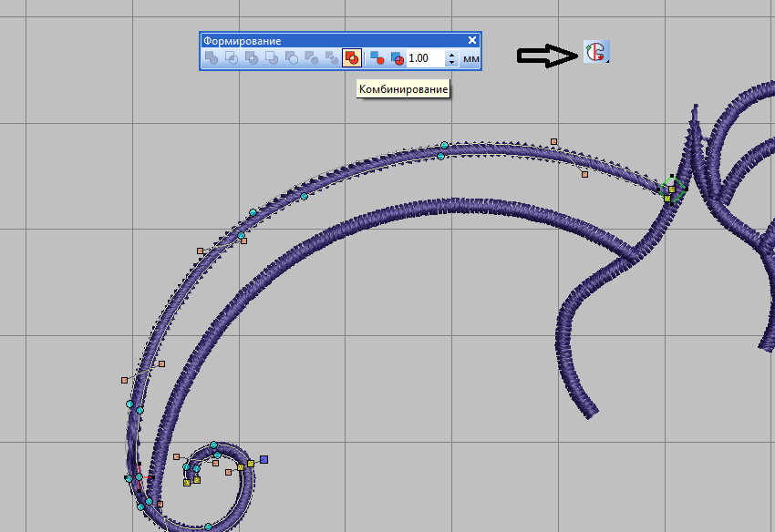Click the fifth grayed shaping icon from the left
Image resolution: width=775 pixels, height=532 pixels.
click(x=292, y=58)
